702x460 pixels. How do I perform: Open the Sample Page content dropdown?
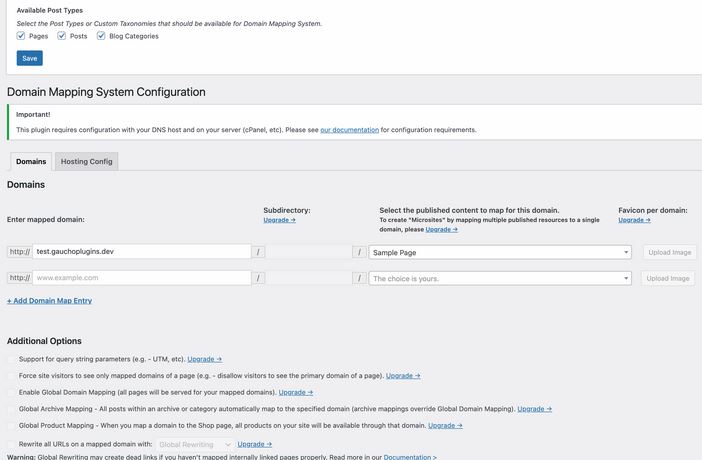(500, 252)
